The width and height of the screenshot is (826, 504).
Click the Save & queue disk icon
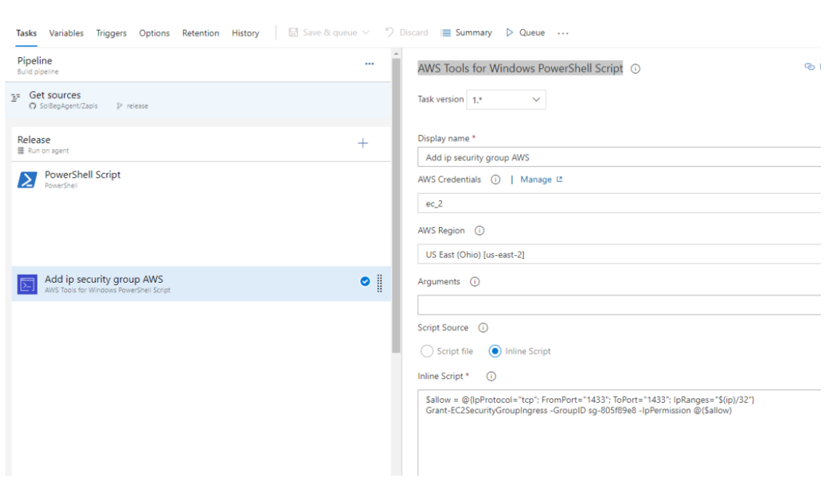294,33
